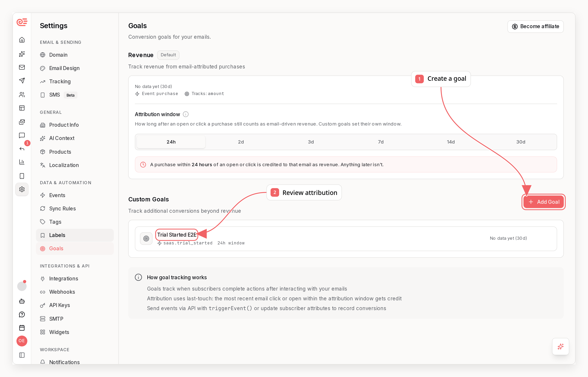Open the AI sparkles icon in left rail
This screenshot has height=377, width=588.
(22, 54)
